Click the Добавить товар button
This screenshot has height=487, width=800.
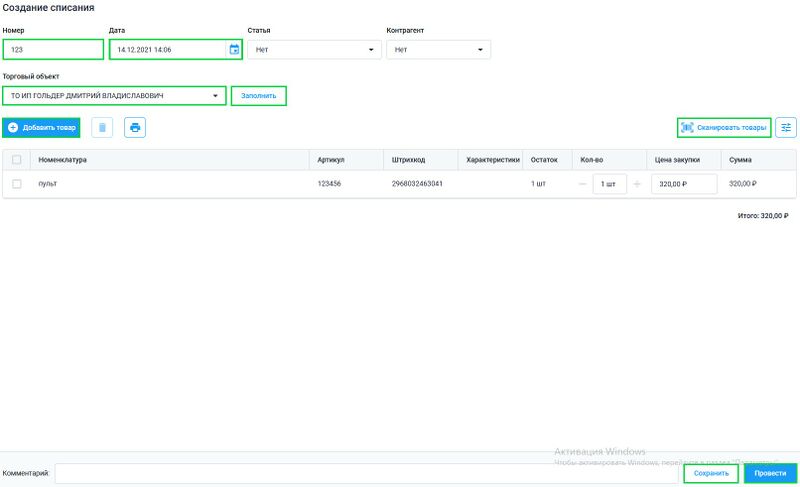point(41,127)
